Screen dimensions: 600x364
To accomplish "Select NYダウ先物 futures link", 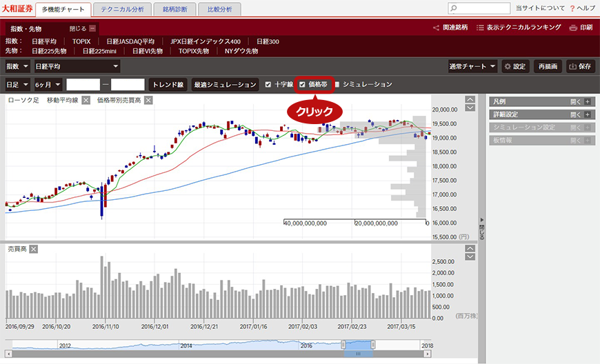I will tap(241, 51).
